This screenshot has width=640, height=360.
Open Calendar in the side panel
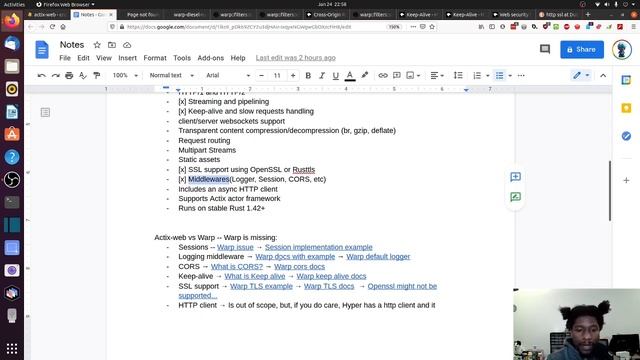pyautogui.click(x=626, y=80)
